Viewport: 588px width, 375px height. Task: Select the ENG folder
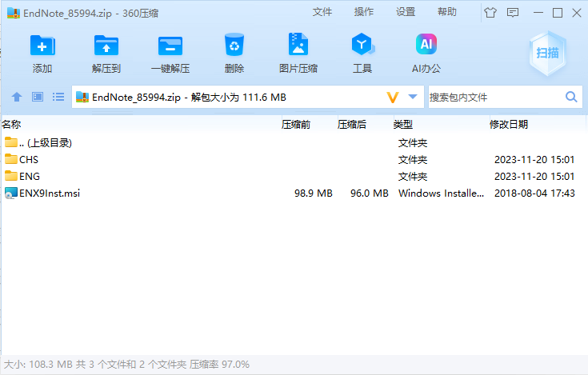pyautogui.click(x=293, y=177)
